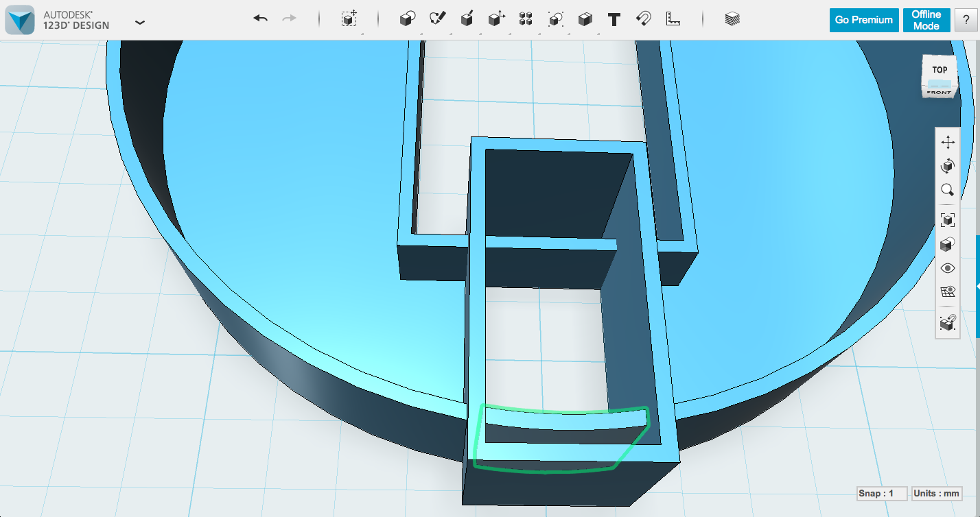Open the Primitives menu
The image size is (980, 517).
tap(408, 19)
